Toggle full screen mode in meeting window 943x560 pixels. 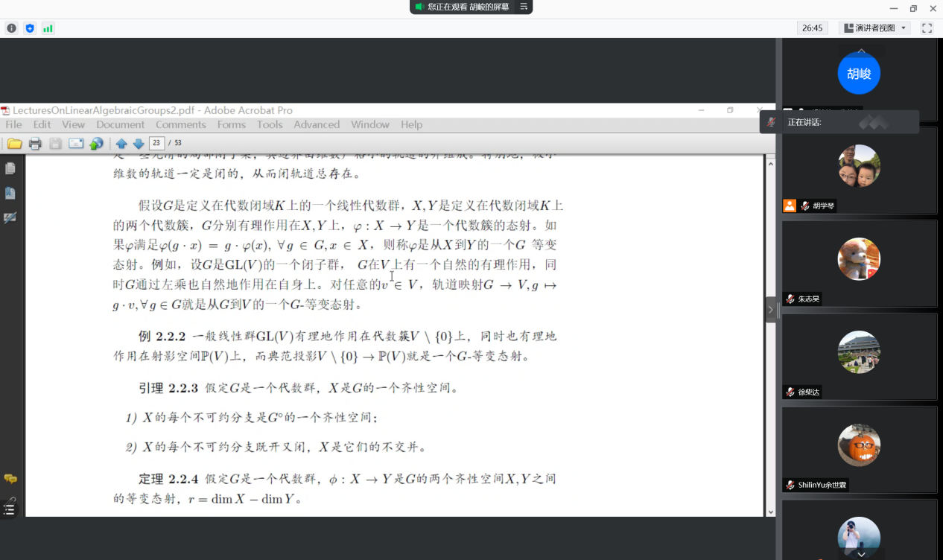tap(927, 28)
